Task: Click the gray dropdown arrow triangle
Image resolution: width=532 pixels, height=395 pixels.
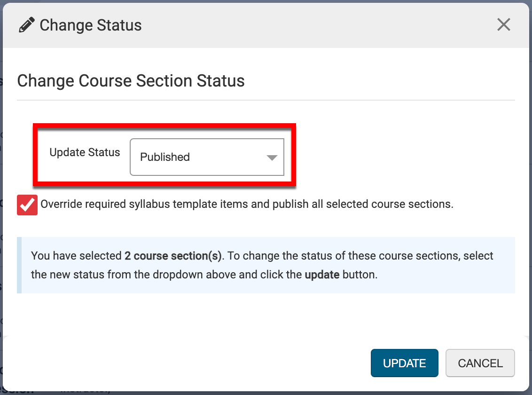Action: (x=272, y=158)
